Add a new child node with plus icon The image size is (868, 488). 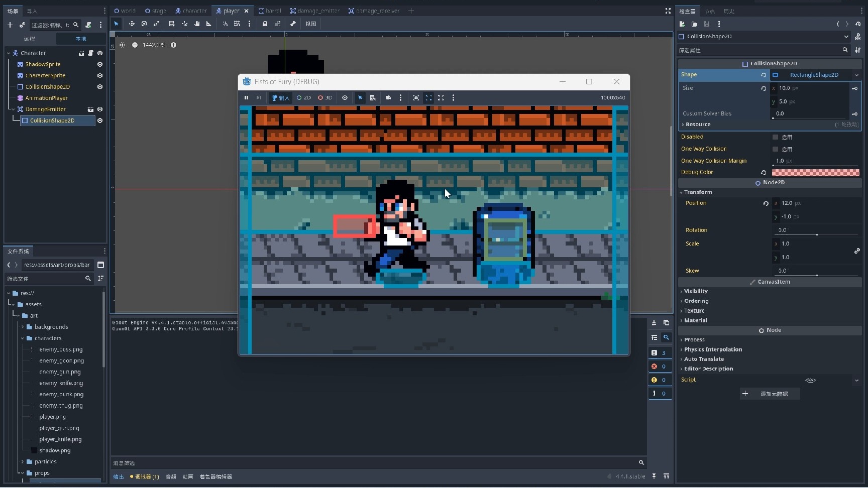pos(10,25)
